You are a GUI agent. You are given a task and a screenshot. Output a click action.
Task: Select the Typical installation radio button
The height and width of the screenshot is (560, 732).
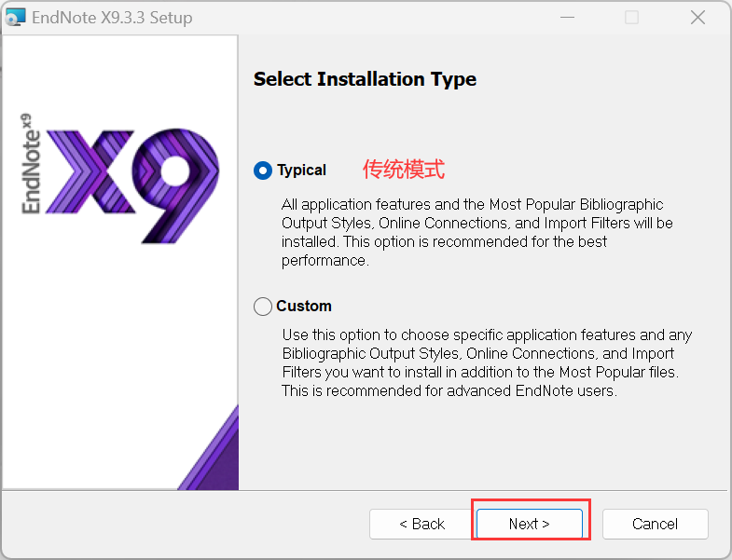(x=263, y=171)
